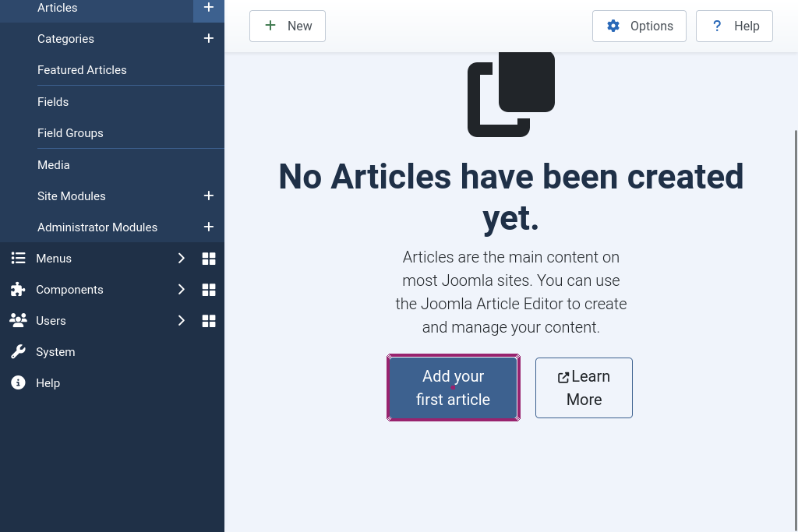
Task: Expand the Users submenu chevron
Action: (x=181, y=320)
